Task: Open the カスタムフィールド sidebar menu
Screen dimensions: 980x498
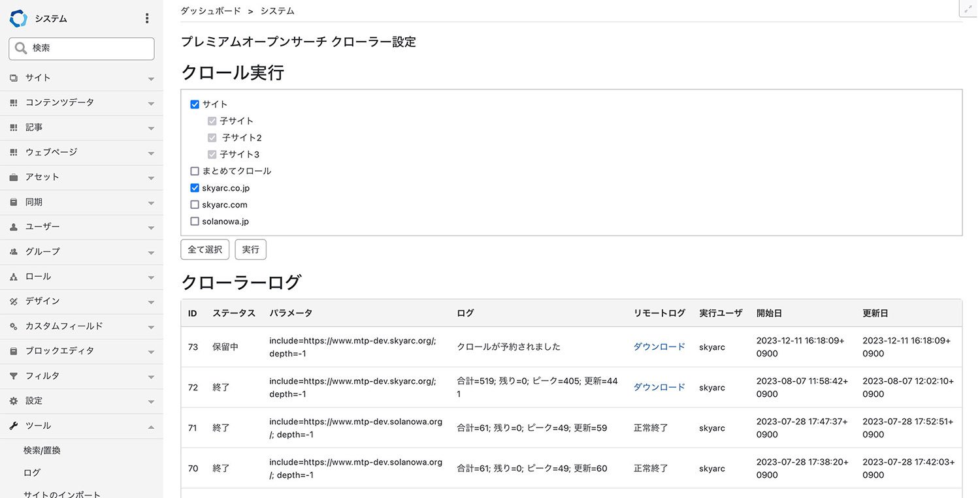Action: (x=82, y=326)
